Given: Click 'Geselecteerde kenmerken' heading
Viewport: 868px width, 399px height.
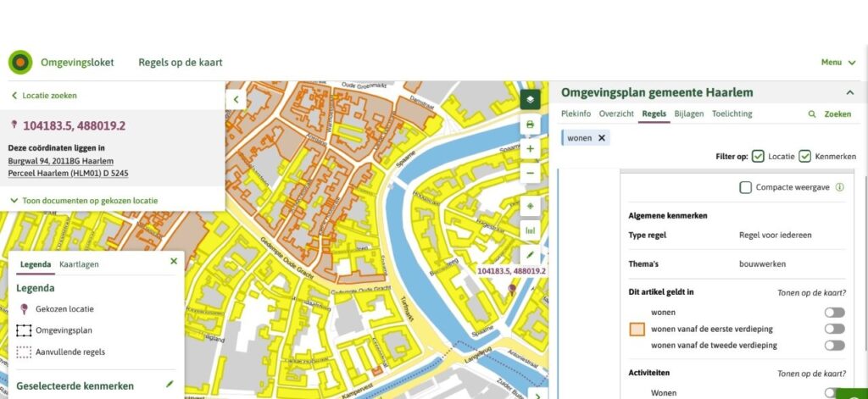Looking at the screenshot, I should coord(75,385).
